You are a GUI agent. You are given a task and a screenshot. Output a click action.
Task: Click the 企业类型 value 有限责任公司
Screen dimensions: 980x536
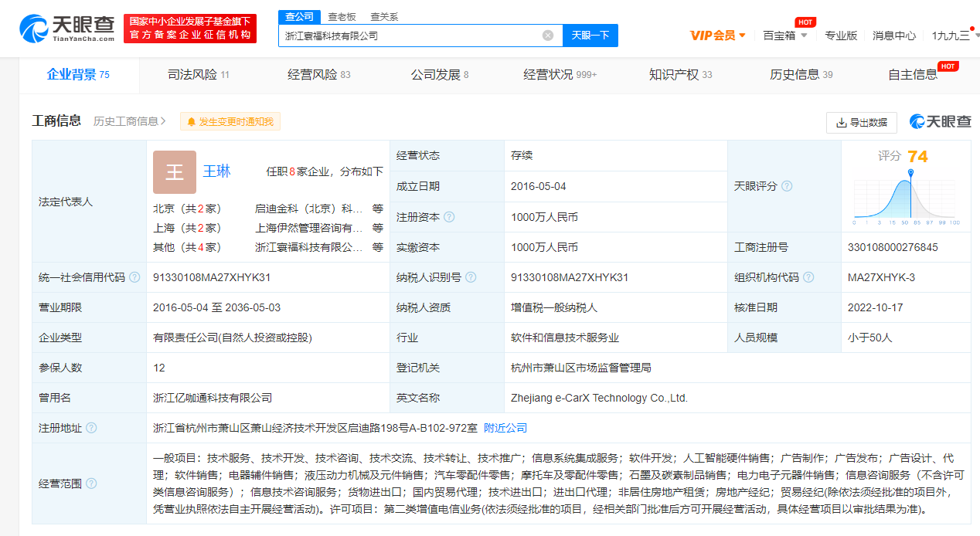tap(233, 338)
